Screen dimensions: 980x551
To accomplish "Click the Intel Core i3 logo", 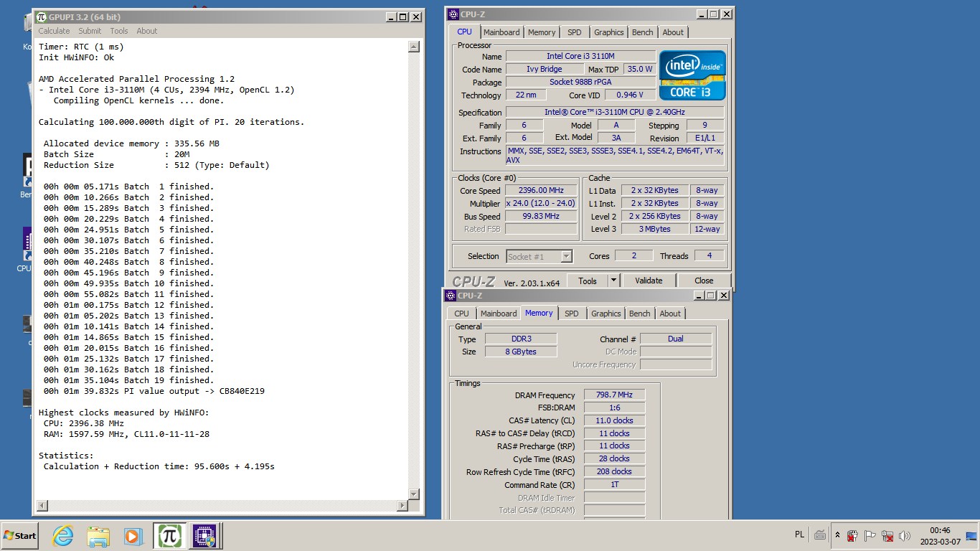I will point(692,75).
